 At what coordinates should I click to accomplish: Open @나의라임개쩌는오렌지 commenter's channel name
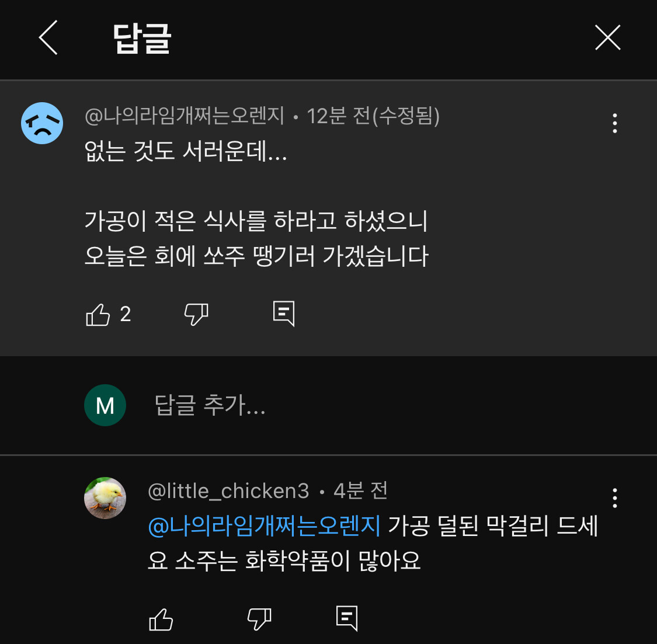185,116
